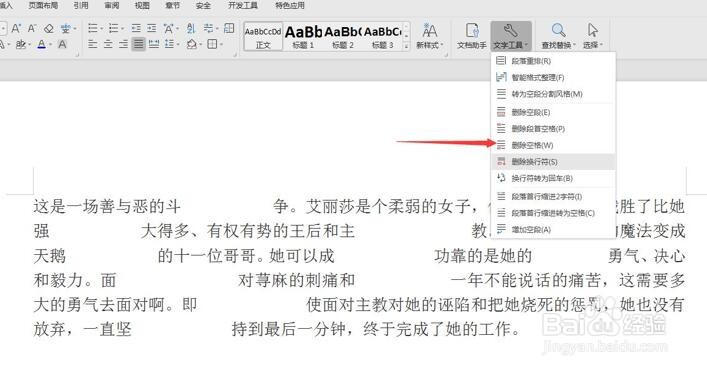Choose 段落重排(R) from the menu
This screenshot has width=707, height=371.
click(553, 60)
